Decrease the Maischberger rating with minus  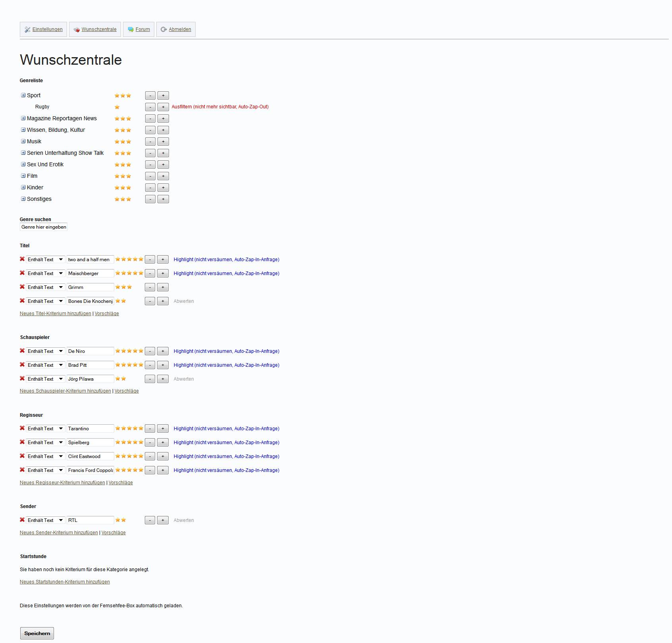point(150,273)
